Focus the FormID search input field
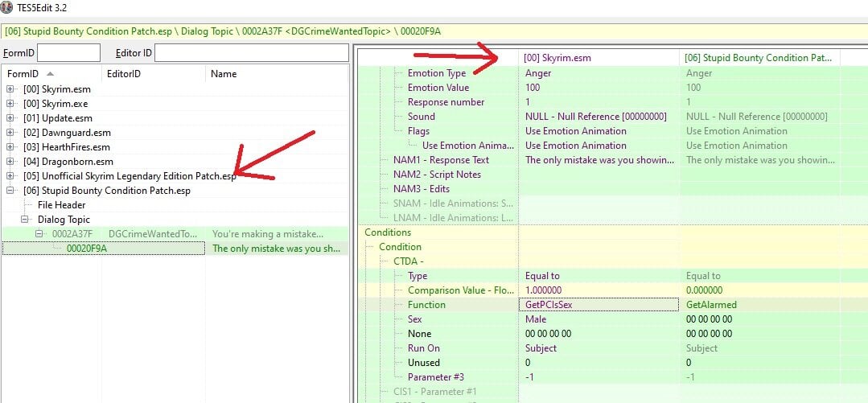 coord(68,53)
